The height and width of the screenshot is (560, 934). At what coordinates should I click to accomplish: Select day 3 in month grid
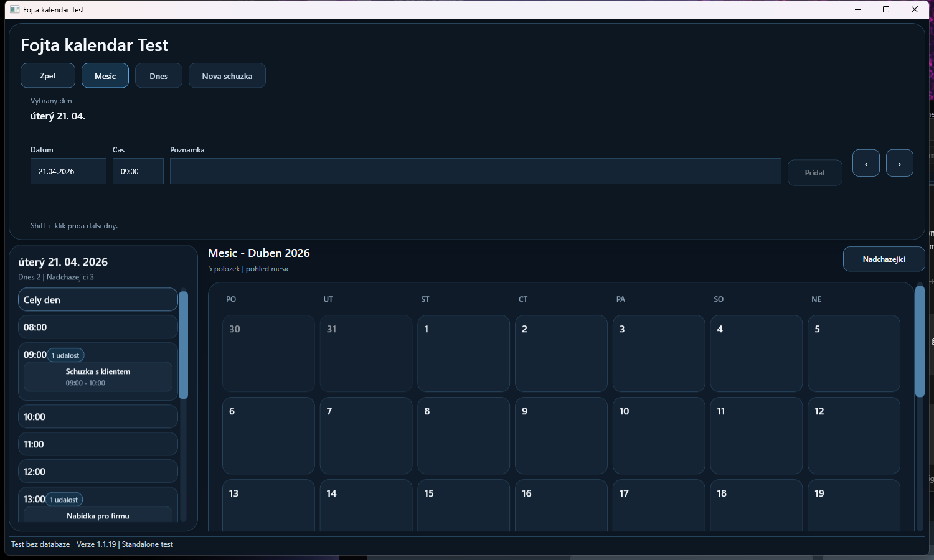pos(659,353)
